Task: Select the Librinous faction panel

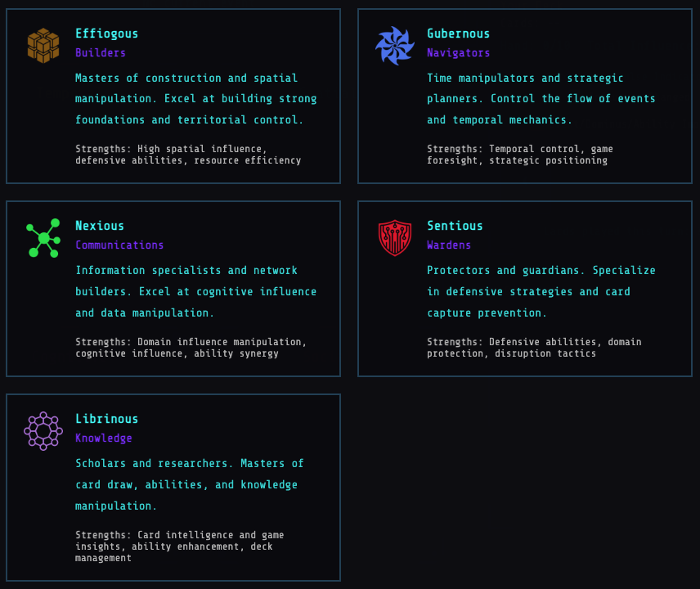Action: (x=173, y=488)
